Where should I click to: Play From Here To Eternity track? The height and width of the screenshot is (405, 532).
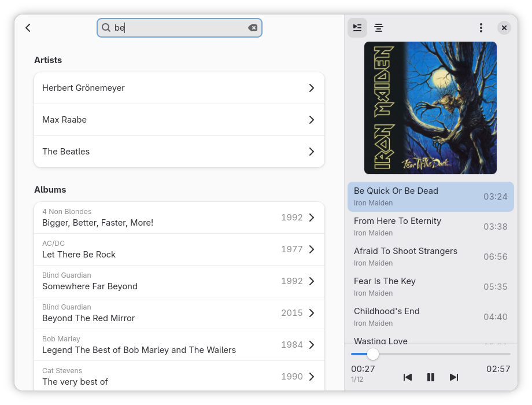coord(430,227)
